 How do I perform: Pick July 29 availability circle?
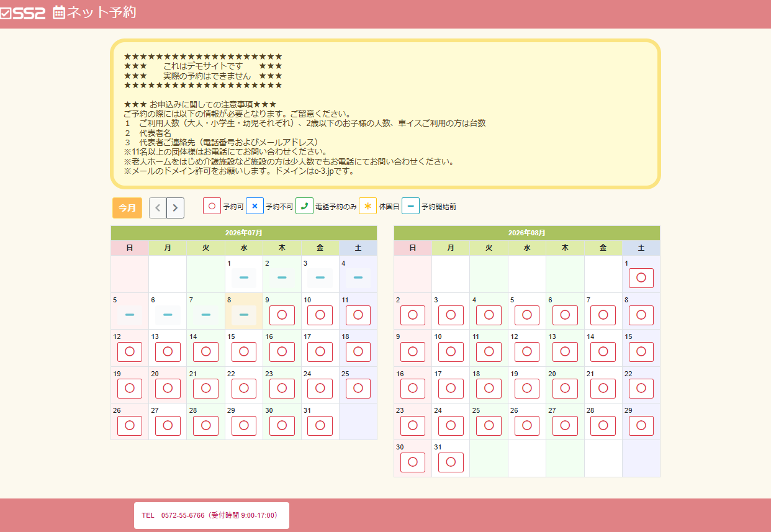tap(244, 426)
